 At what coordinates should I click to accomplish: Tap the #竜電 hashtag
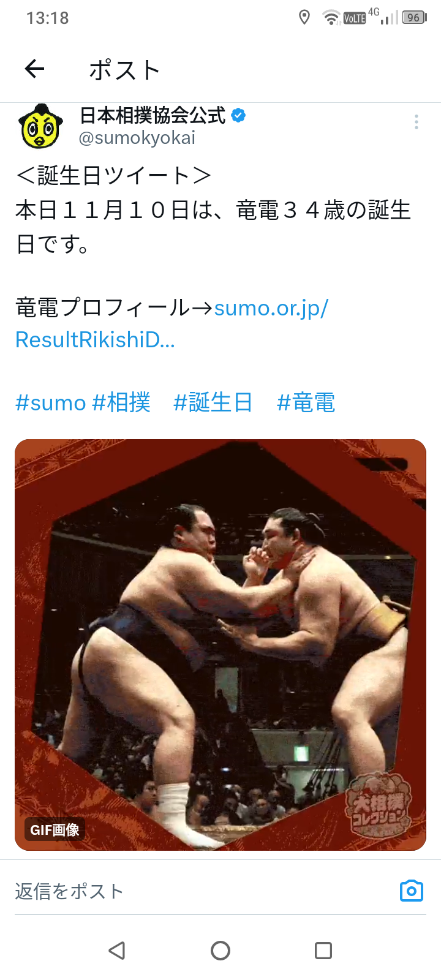tap(306, 403)
